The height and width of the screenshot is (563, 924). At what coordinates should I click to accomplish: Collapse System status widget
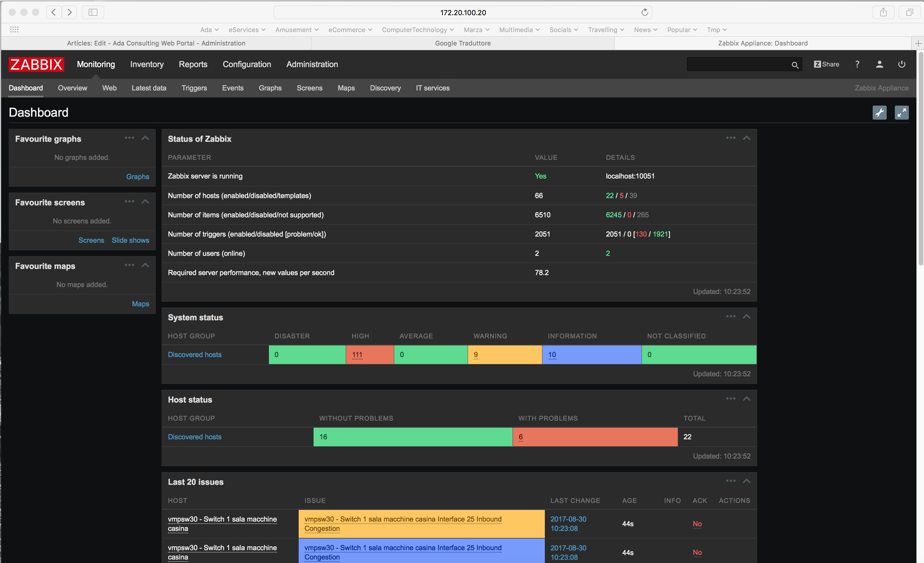click(747, 317)
